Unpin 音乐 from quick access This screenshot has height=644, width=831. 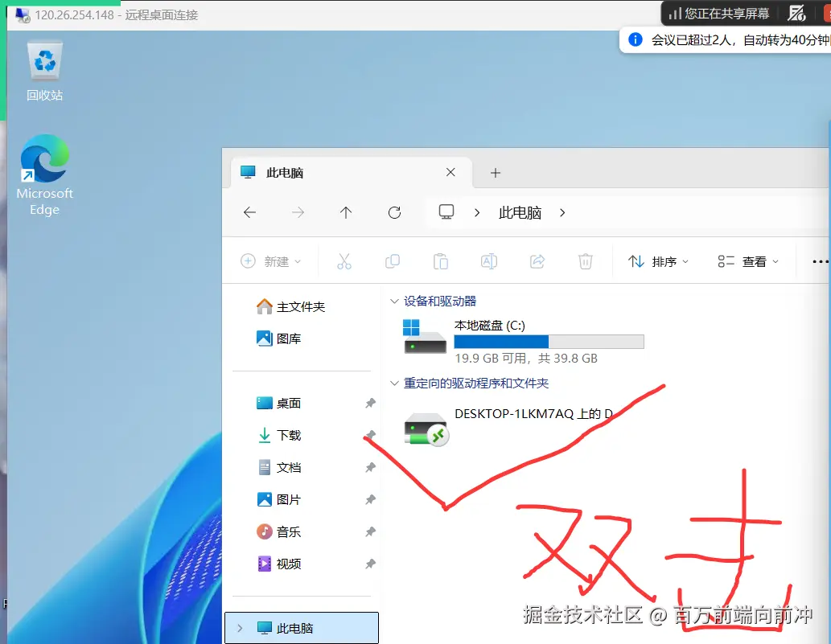(370, 531)
